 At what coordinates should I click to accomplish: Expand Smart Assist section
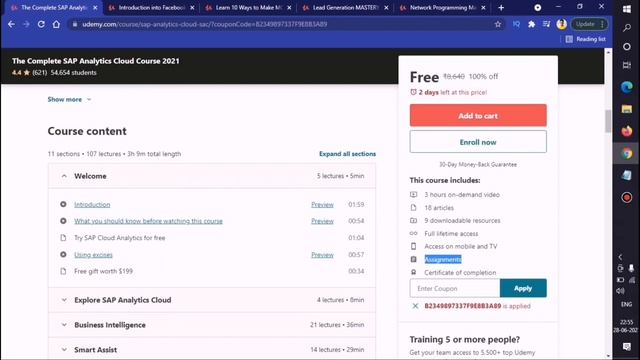pos(212,350)
